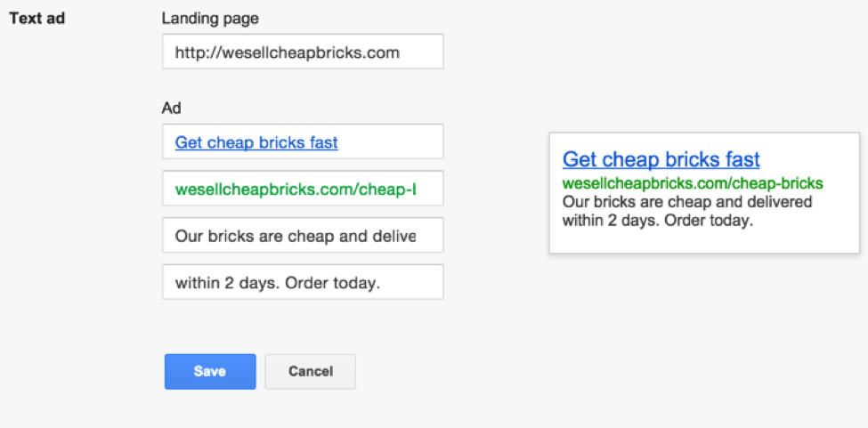The width and height of the screenshot is (868, 428).
Task: Open the preview headline link 'Get cheap bricks fast'
Action: coord(661,159)
